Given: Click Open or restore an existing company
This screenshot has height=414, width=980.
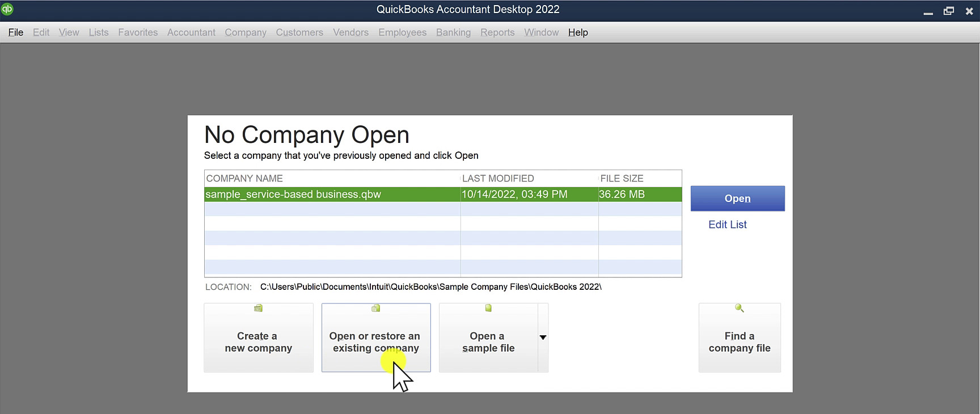Looking at the screenshot, I should pos(376,337).
